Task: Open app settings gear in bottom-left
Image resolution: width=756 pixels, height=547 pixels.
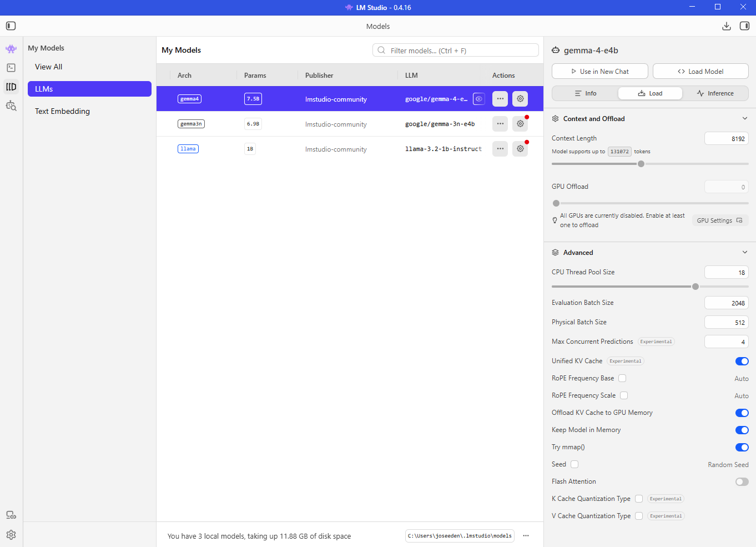Action: (x=11, y=535)
